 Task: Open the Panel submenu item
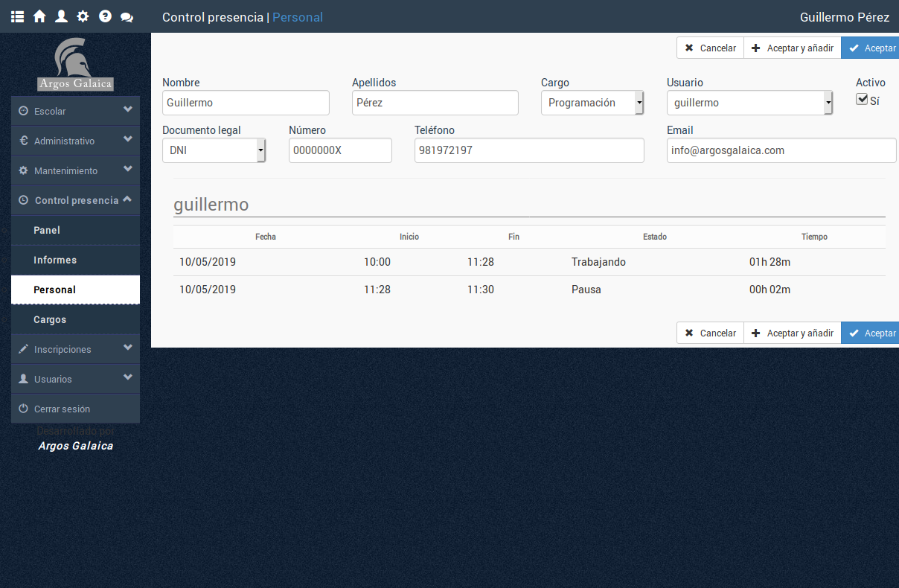coord(75,230)
